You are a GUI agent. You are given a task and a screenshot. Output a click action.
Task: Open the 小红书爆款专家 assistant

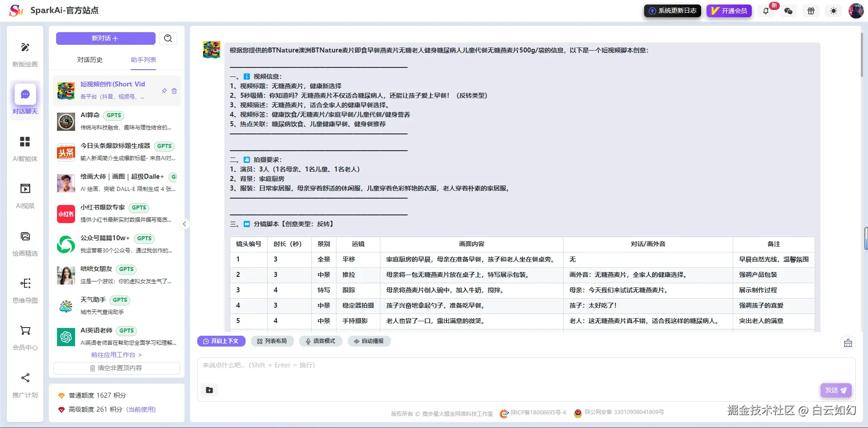click(x=117, y=214)
